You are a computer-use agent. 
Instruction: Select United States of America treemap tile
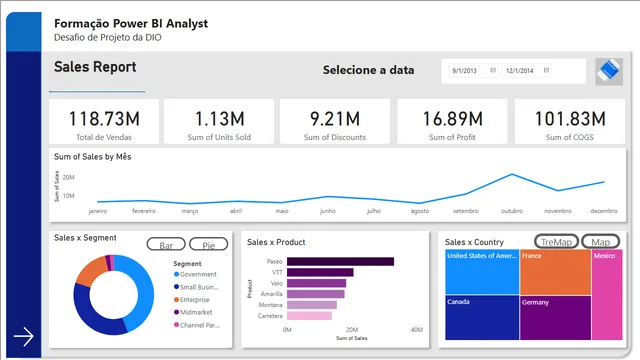482,272
